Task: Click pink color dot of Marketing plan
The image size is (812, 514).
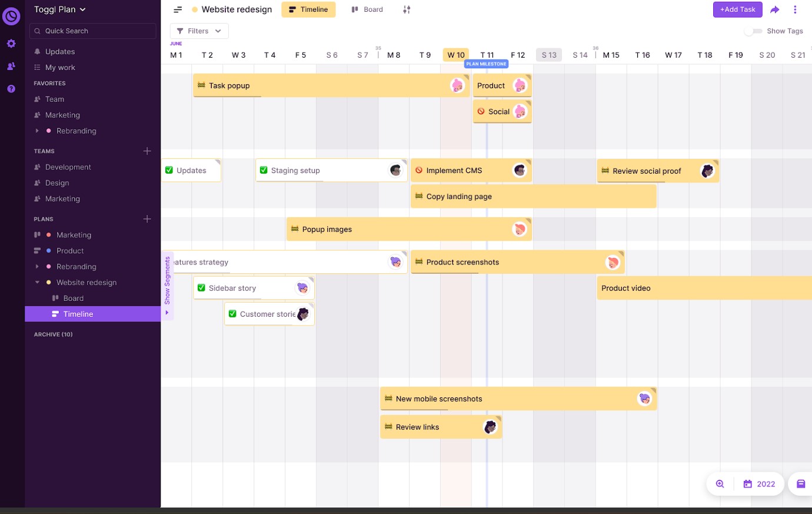Action: coord(49,235)
